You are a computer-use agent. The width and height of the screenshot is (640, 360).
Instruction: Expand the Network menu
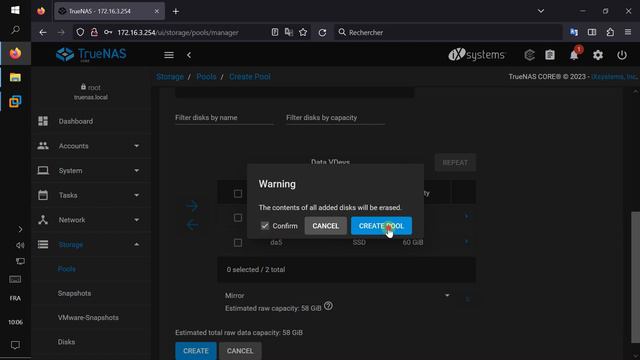tap(91, 220)
